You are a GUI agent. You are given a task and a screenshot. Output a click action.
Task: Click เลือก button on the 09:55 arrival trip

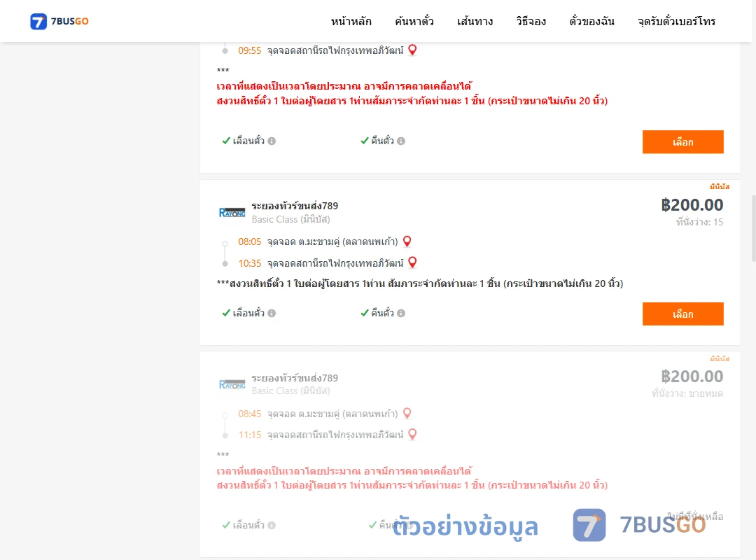click(x=682, y=142)
